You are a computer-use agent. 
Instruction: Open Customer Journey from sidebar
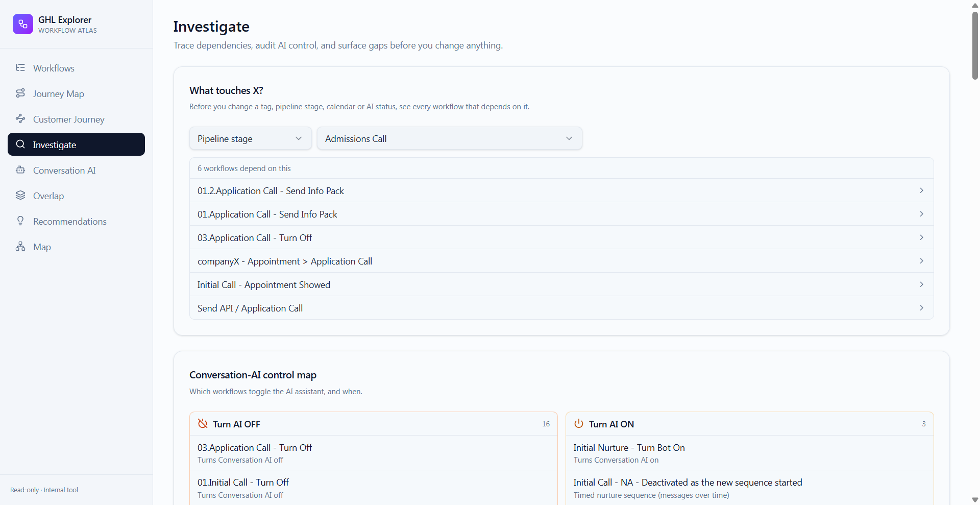point(76,119)
